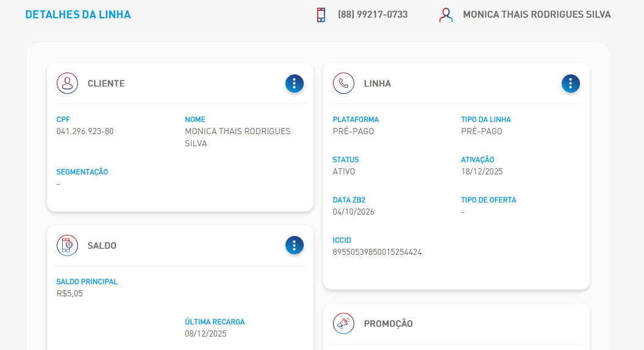Click the Ativação date 18/12/2025
This screenshot has width=644, height=350.
click(x=482, y=172)
